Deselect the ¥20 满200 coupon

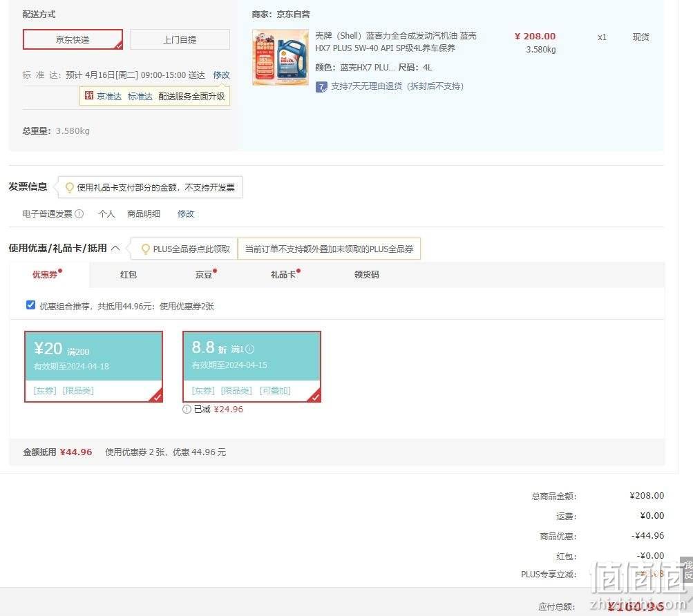94,366
